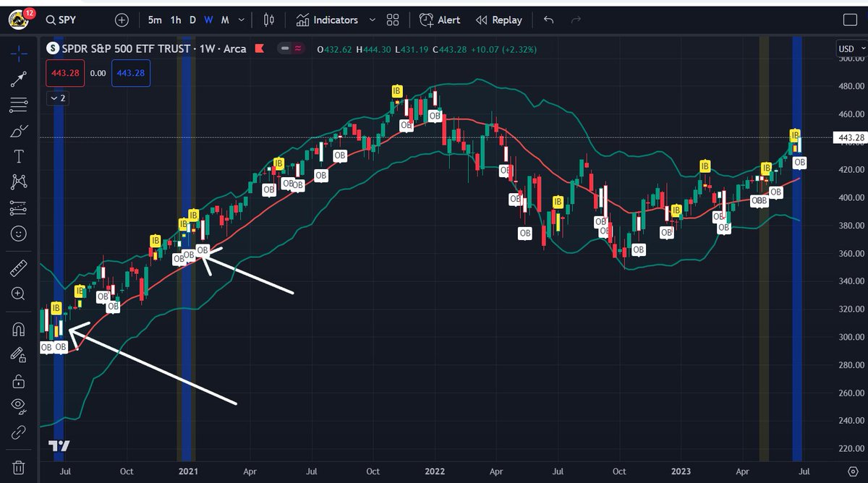
Task: Open indicator templates grid icon
Action: click(x=393, y=20)
